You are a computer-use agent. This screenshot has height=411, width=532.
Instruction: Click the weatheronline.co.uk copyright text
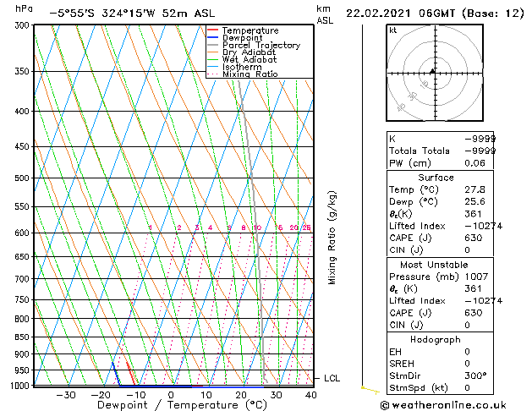coord(443,405)
